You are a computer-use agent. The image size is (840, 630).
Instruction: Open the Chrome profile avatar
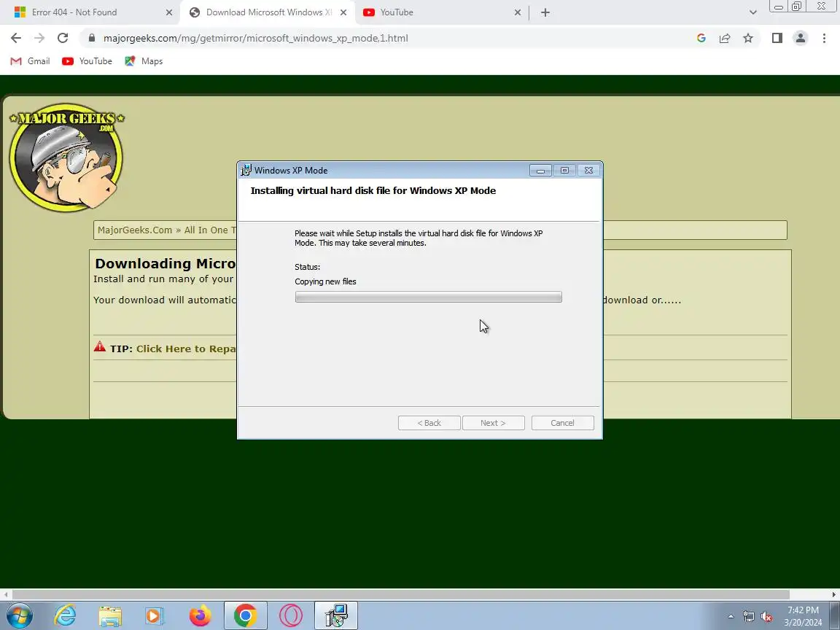[801, 38]
